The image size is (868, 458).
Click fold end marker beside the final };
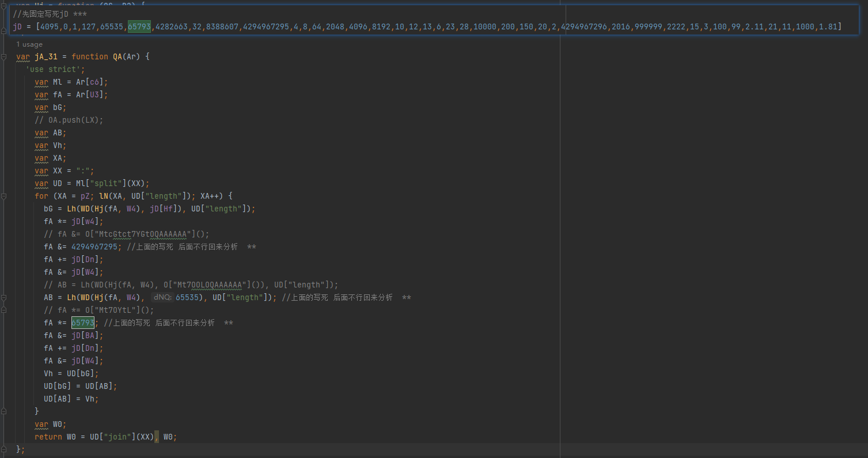4,449
